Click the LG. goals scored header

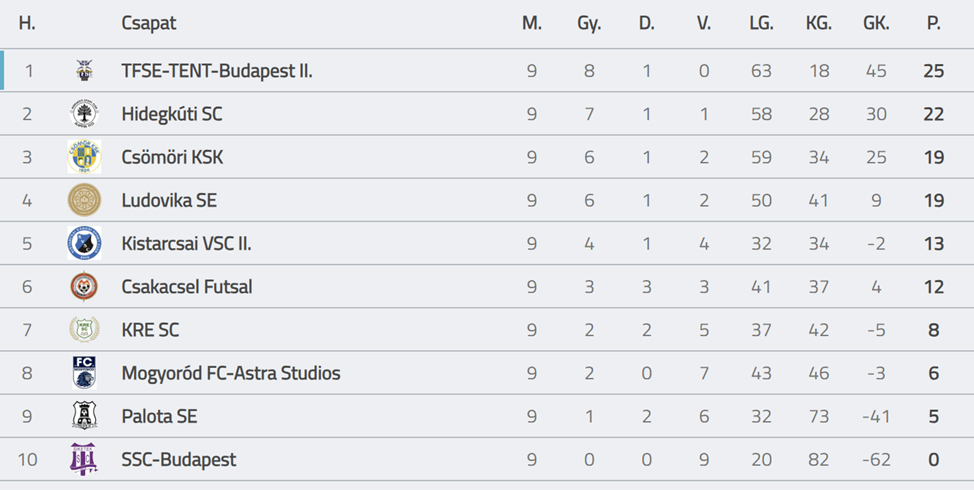(x=761, y=23)
